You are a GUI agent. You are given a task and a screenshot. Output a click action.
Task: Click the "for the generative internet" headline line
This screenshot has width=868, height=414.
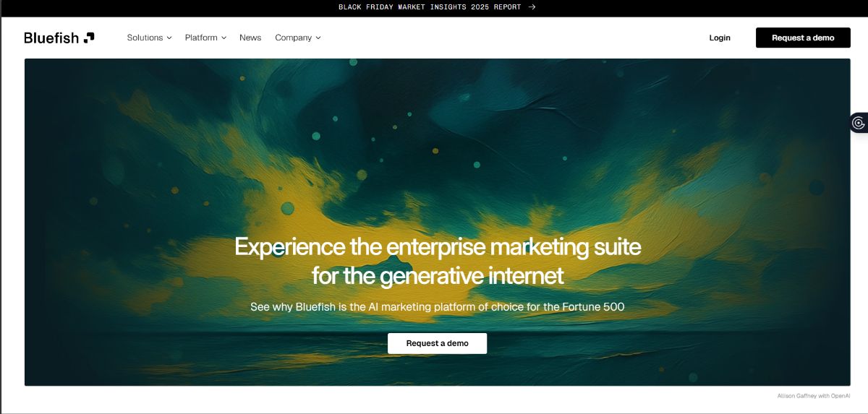438,275
